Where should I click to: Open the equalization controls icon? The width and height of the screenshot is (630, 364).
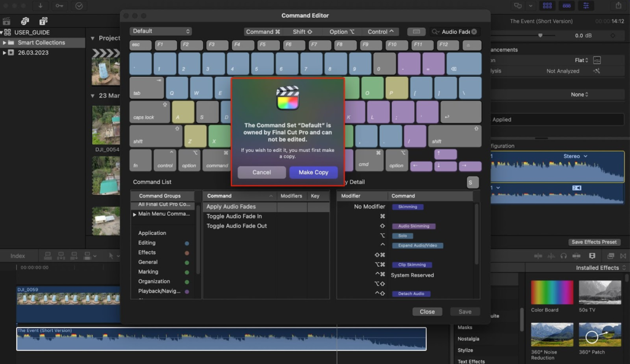[x=597, y=60]
